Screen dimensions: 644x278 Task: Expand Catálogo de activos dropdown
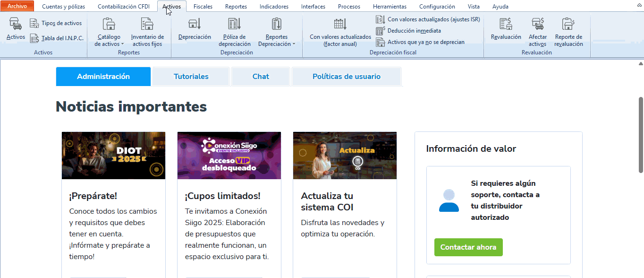(109, 43)
